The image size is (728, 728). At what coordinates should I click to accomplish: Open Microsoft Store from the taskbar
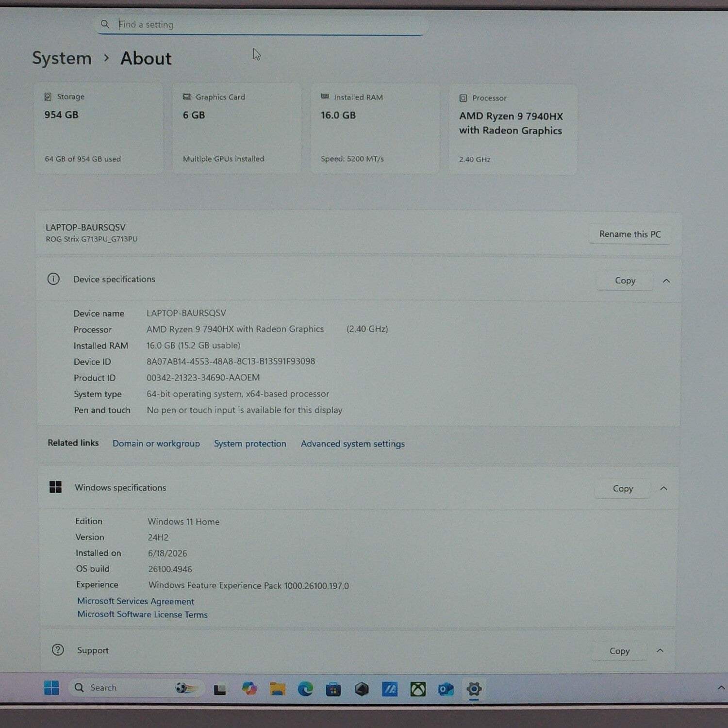(333, 689)
